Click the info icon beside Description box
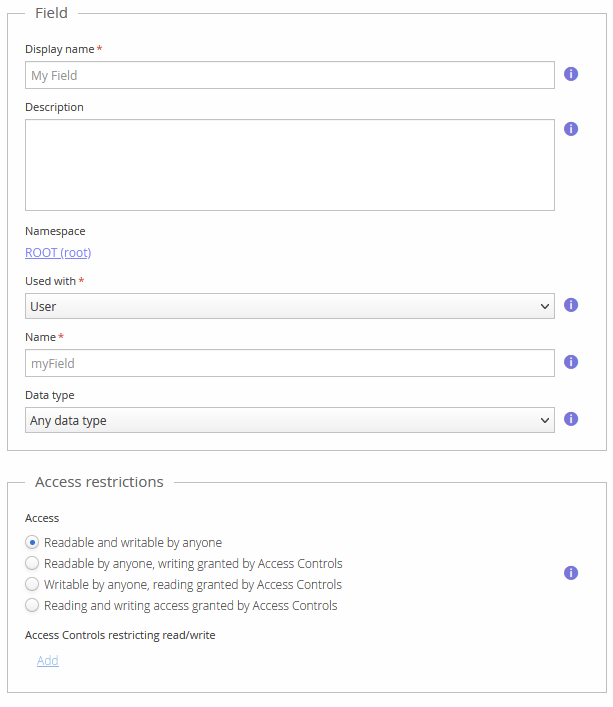Screen dimensions: 613x707 pyautogui.click(x=571, y=129)
